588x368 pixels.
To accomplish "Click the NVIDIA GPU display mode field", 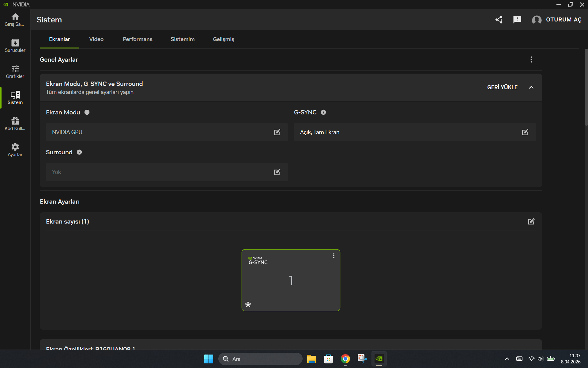I will click(x=167, y=132).
